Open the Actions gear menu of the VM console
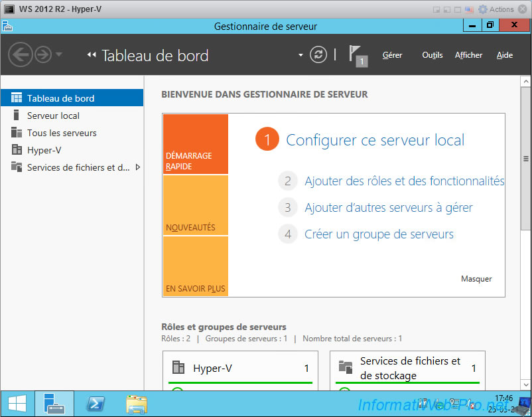The width and height of the screenshot is (532, 417). pyautogui.click(x=496, y=9)
